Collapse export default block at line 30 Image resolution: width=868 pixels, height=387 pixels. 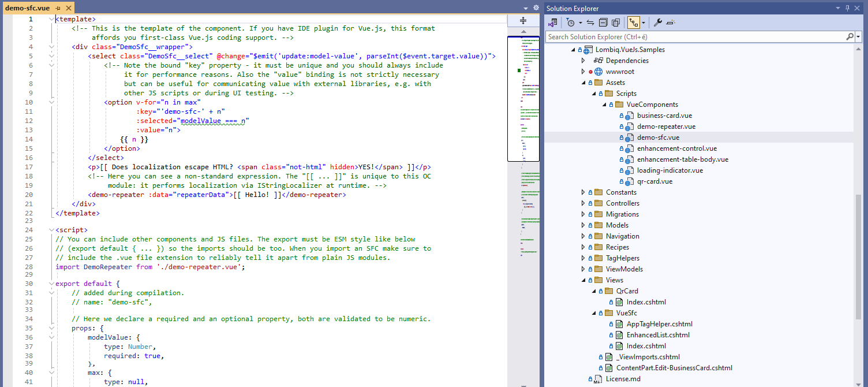51,284
